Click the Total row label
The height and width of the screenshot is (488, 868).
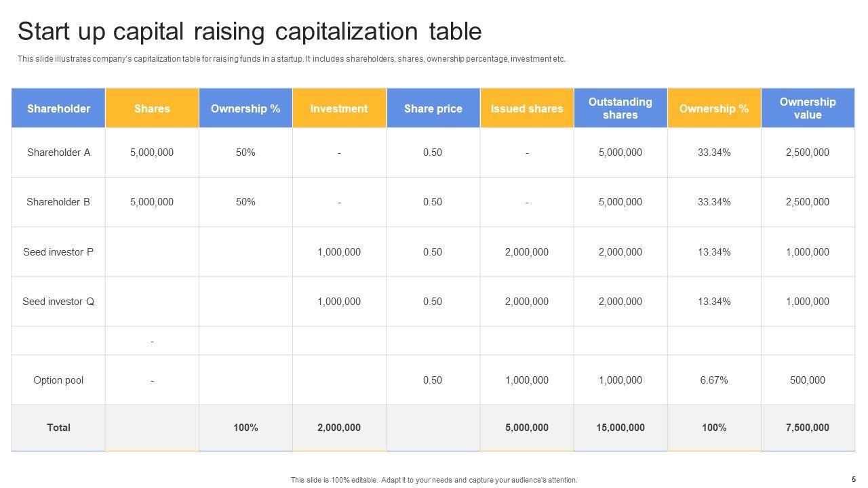coord(58,428)
